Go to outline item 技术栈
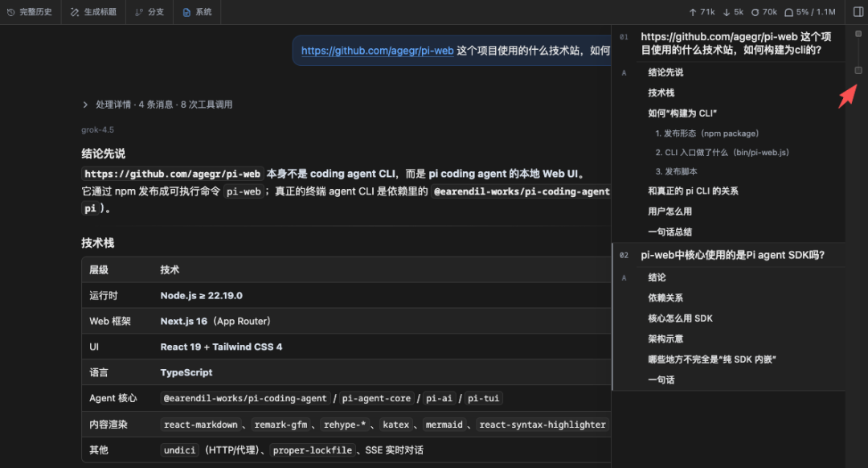The image size is (868, 468). click(661, 92)
